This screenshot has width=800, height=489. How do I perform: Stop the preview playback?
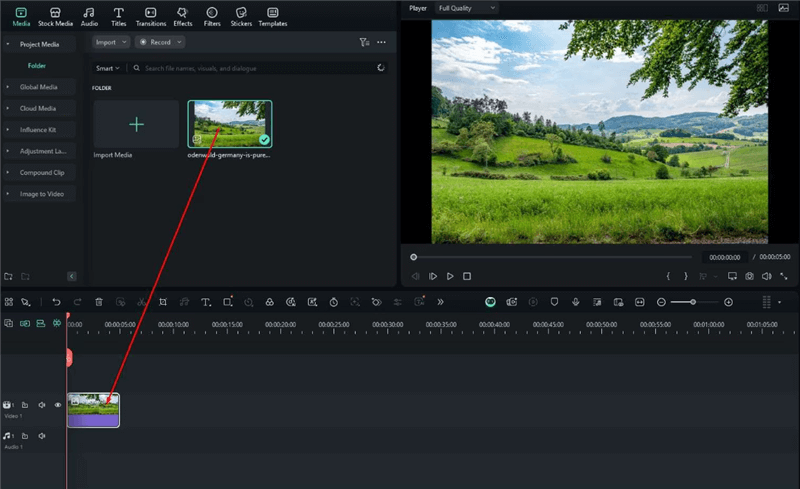point(467,276)
